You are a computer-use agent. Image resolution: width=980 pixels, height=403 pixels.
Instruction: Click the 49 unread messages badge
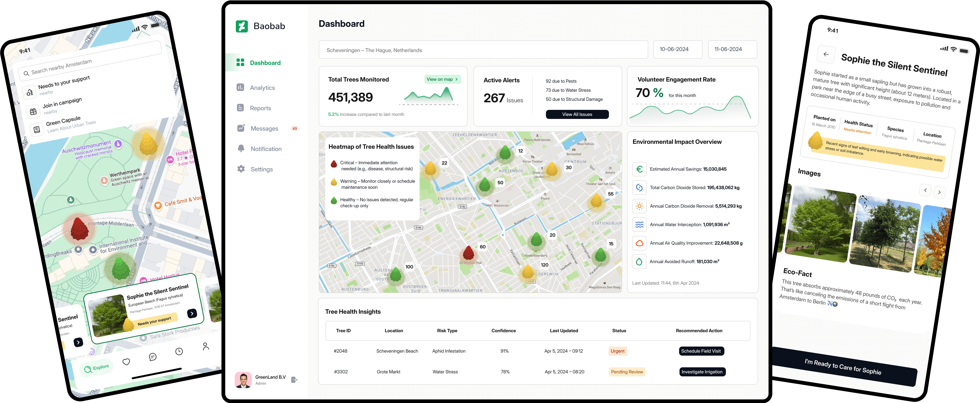(x=294, y=129)
